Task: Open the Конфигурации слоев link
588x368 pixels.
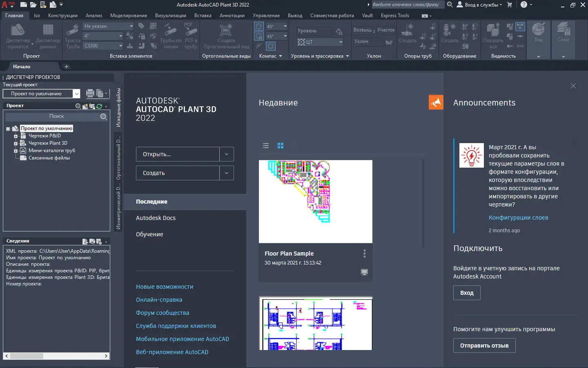Action: pos(518,218)
